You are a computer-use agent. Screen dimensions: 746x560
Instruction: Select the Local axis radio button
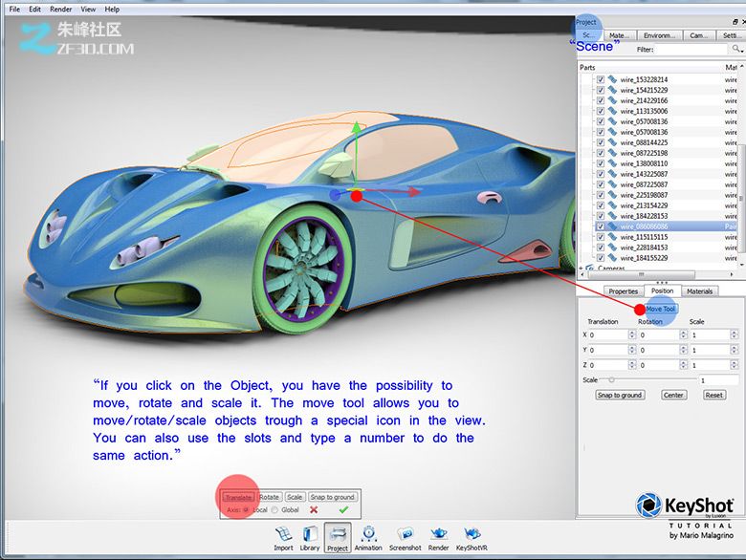(x=246, y=509)
